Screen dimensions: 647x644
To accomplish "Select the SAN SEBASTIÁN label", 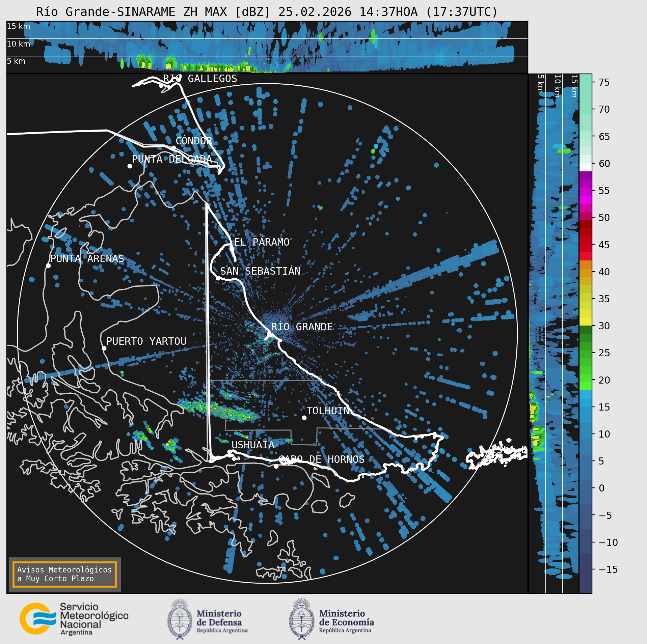I will click(260, 271).
